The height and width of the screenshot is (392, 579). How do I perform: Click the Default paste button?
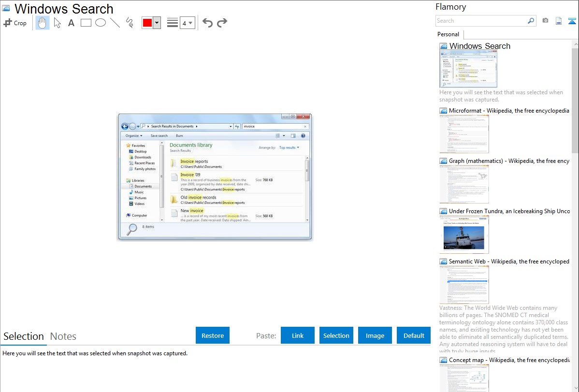[x=414, y=335]
